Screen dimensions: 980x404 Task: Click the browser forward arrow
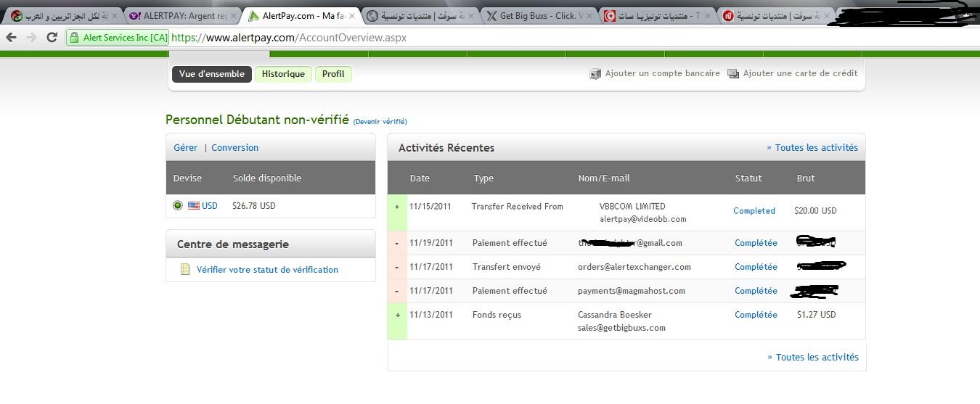(x=31, y=38)
